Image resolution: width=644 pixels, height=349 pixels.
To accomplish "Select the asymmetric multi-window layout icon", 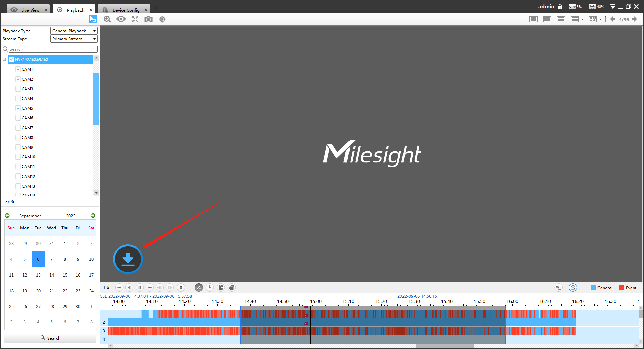I will 575,19.
